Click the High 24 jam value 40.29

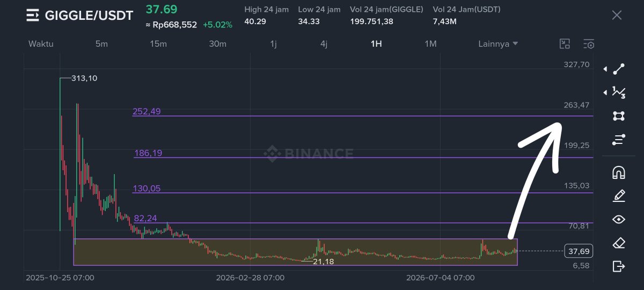pos(255,21)
